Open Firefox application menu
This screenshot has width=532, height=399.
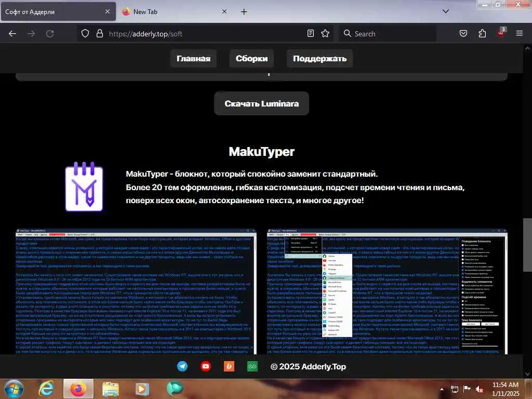520,33
